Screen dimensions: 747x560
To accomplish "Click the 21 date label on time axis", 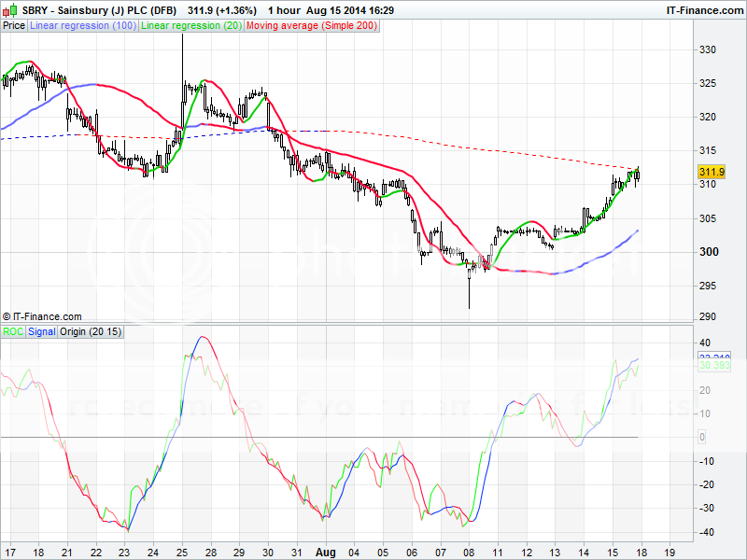I will pyautogui.click(x=67, y=553).
